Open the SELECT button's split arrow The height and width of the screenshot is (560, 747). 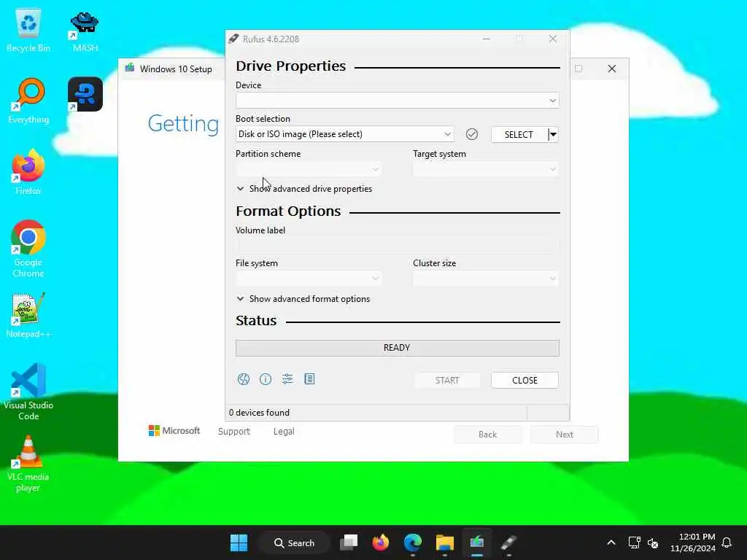tap(553, 135)
